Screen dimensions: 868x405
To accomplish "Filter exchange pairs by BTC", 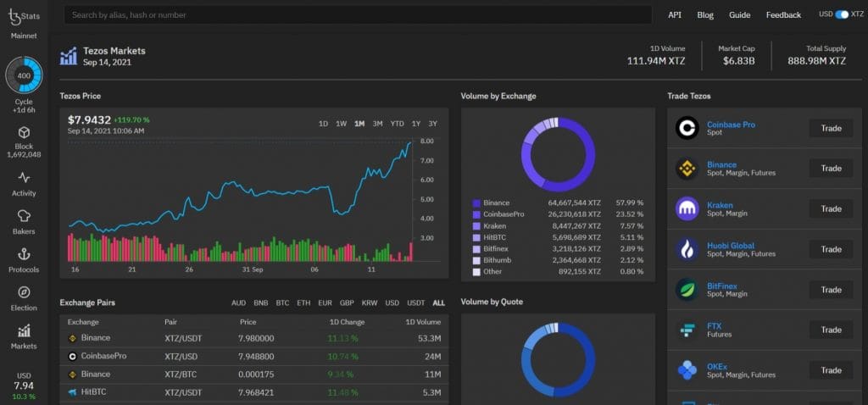I will coord(282,303).
